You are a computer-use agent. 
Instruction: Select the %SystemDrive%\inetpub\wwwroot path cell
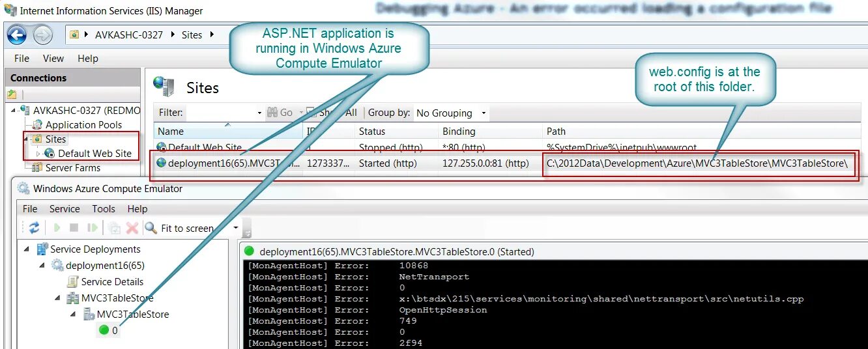(x=622, y=147)
